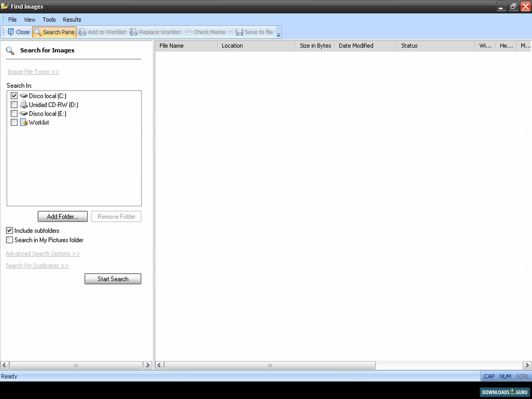Open the Tools menu
This screenshot has width=532, height=399.
coord(49,20)
